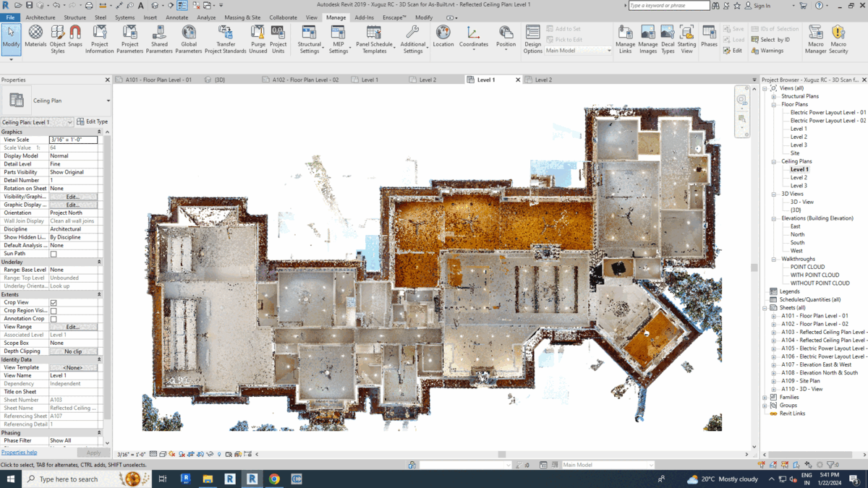Open Project Information settings
Viewport: 868px width, 488px height.
pos(100,36)
